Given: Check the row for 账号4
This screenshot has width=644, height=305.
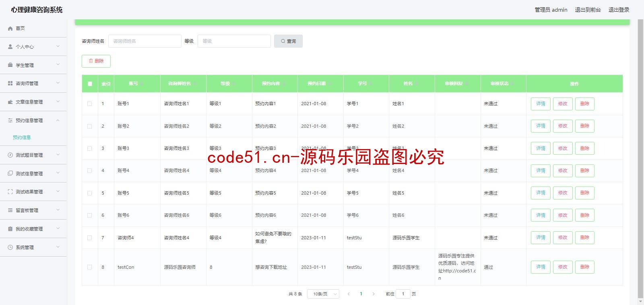Looking at the screenshot, I should click(90, 171).
